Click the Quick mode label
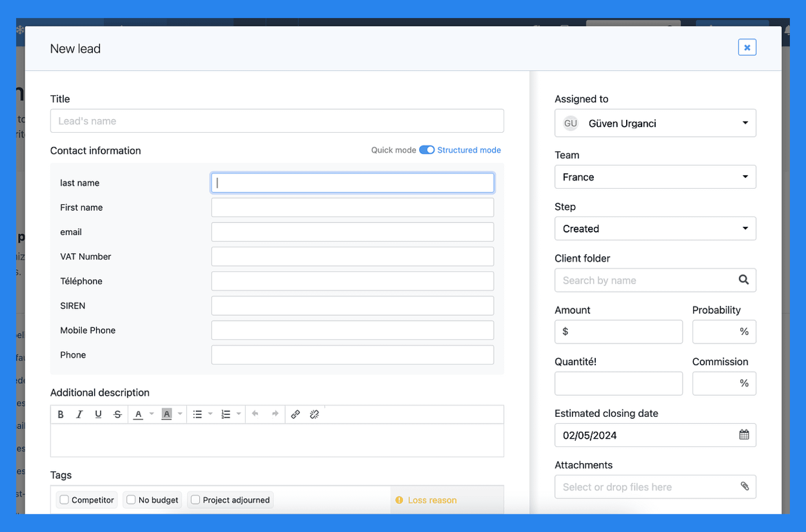 (394, 150)
